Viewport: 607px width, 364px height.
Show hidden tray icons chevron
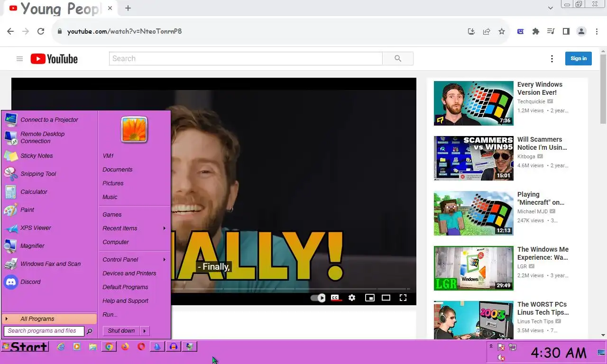(491, 346)
